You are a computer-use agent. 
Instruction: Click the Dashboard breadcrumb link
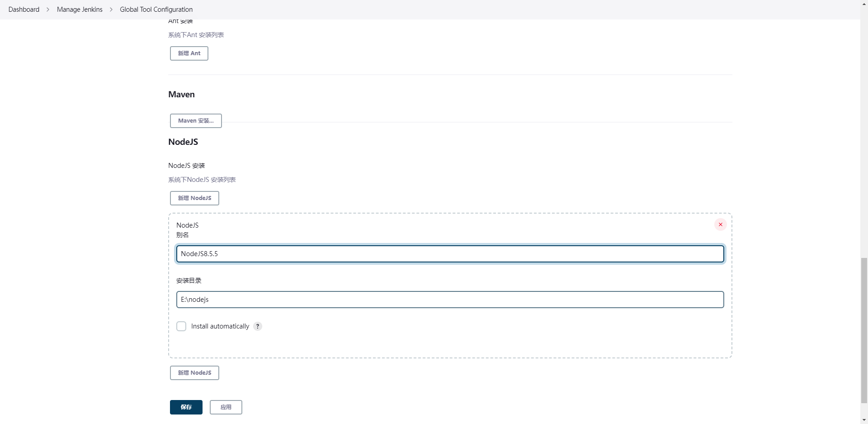point(24,10)
